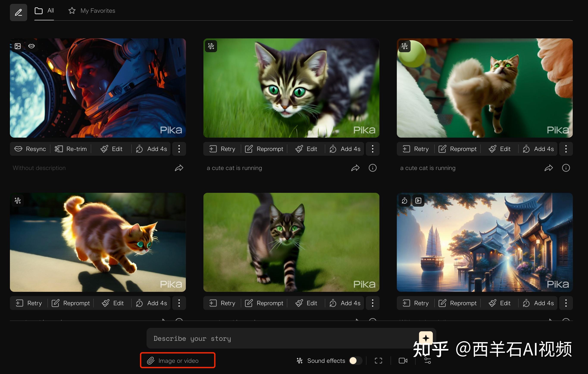Select the All folder tab
The width and height of the screenshot is (588, 374).
(x=44, y=11)
